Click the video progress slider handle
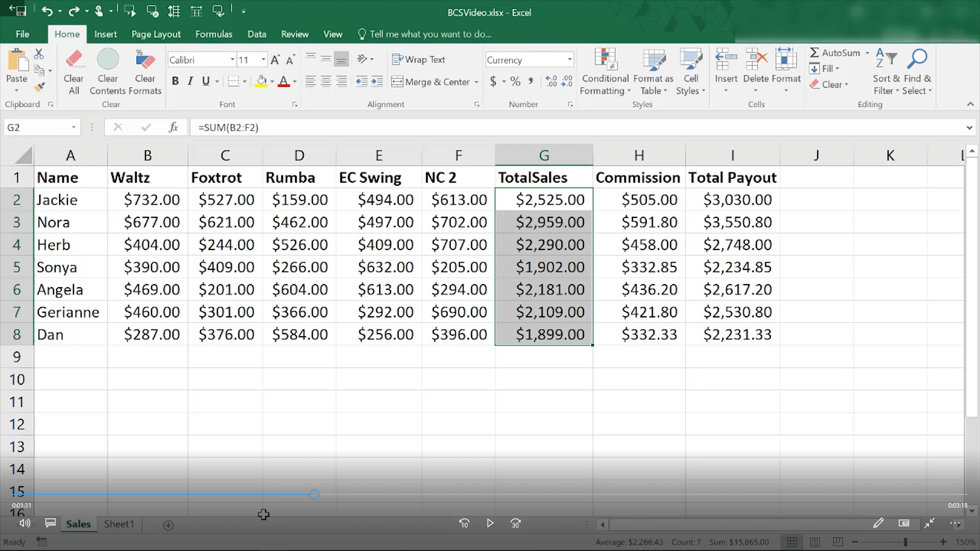 pyautogui.click(x=314, y=494)
